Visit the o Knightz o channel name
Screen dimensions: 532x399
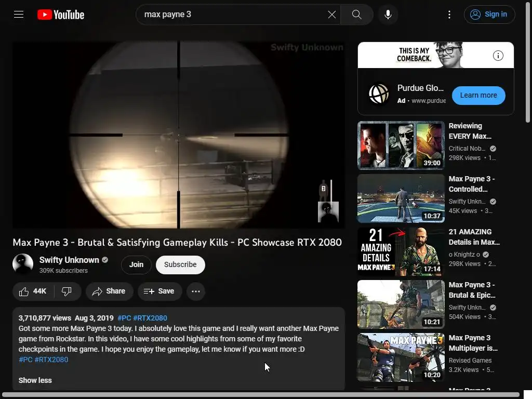(x=464, y=255)
